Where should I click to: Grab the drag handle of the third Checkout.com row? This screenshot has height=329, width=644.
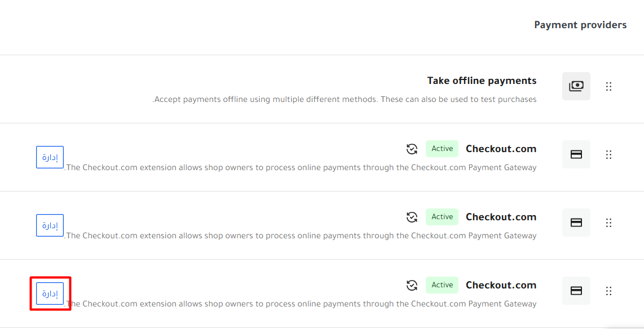608,291
